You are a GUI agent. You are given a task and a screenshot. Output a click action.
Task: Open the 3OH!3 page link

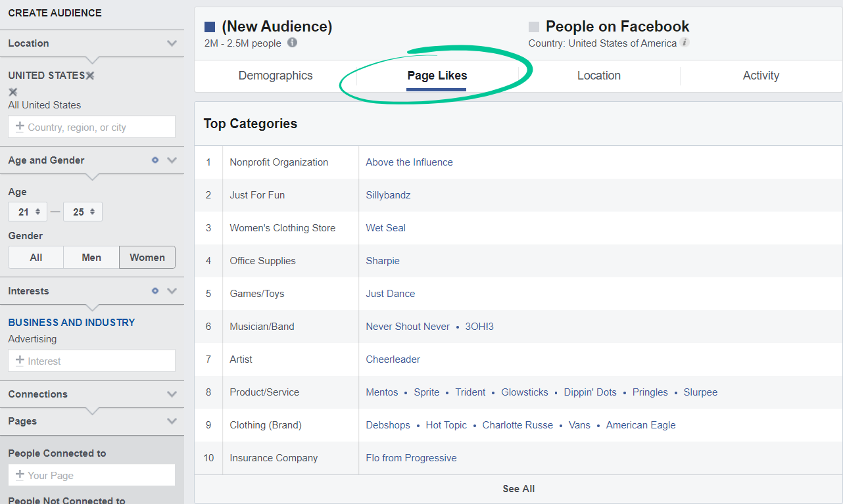click(x=479, y=327)
